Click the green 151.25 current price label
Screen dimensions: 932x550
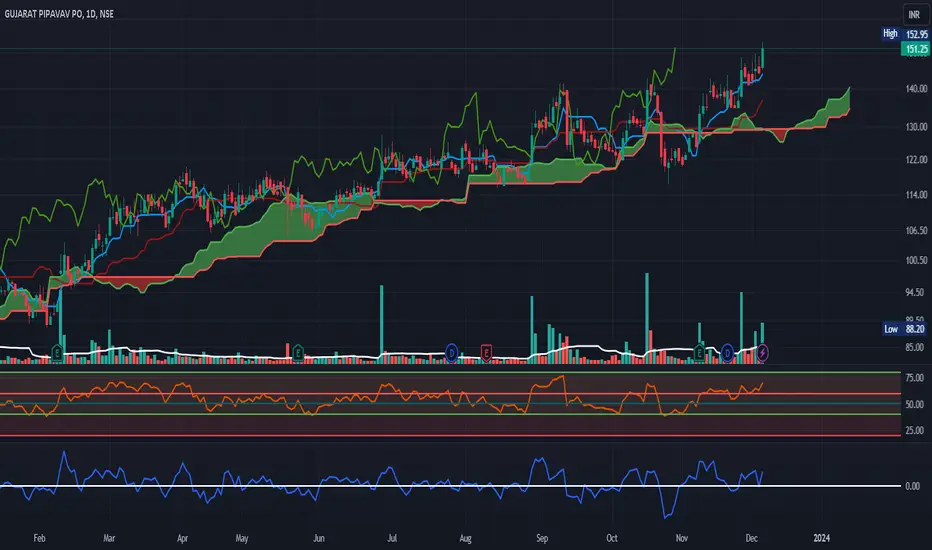tap(916, 49)
